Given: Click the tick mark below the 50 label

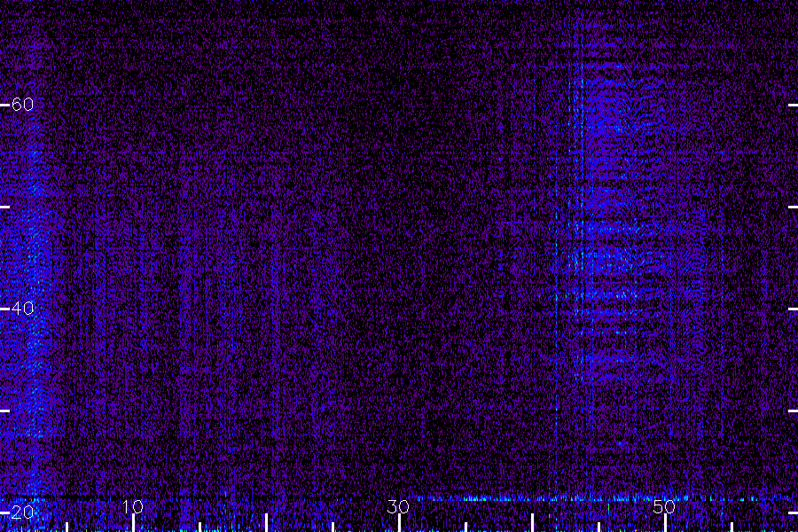Looking at the screenshot, I should (665, 523).
